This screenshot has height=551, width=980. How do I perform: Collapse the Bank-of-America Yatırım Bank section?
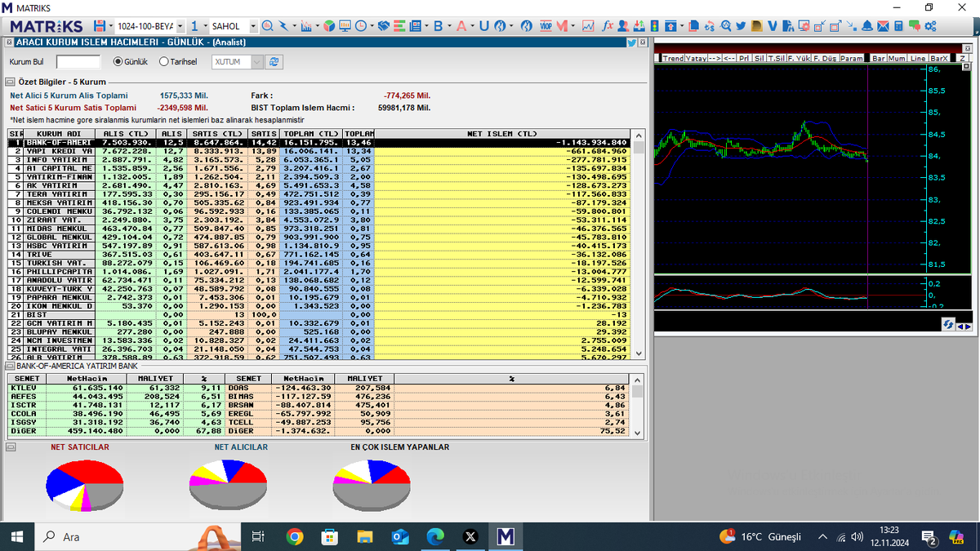coord(10,367)
